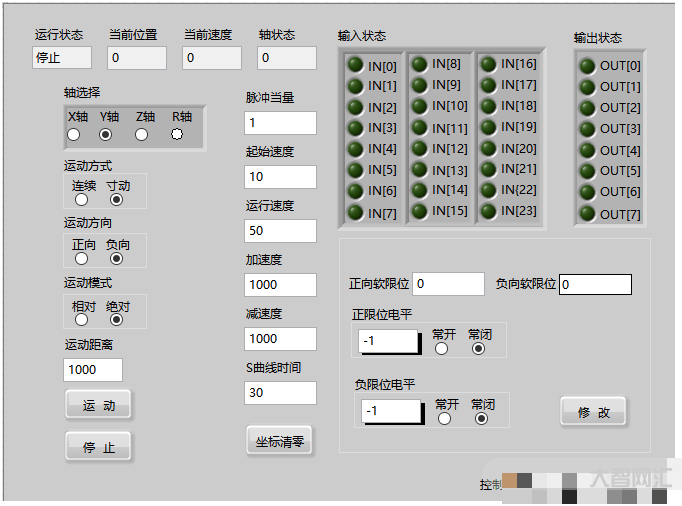
Task: Toggle the OUT[3] output indicator
Action: coord(586,129)
